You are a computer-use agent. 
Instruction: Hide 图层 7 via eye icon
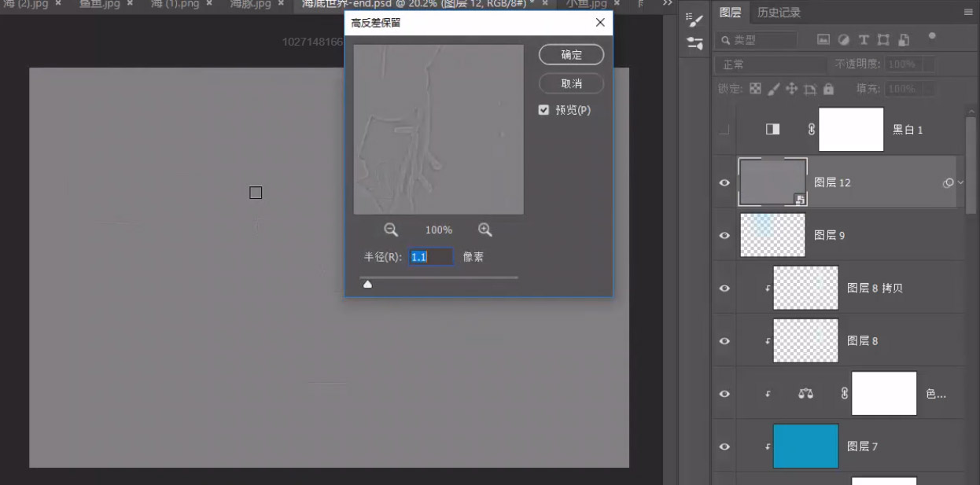tap(724, 446)
